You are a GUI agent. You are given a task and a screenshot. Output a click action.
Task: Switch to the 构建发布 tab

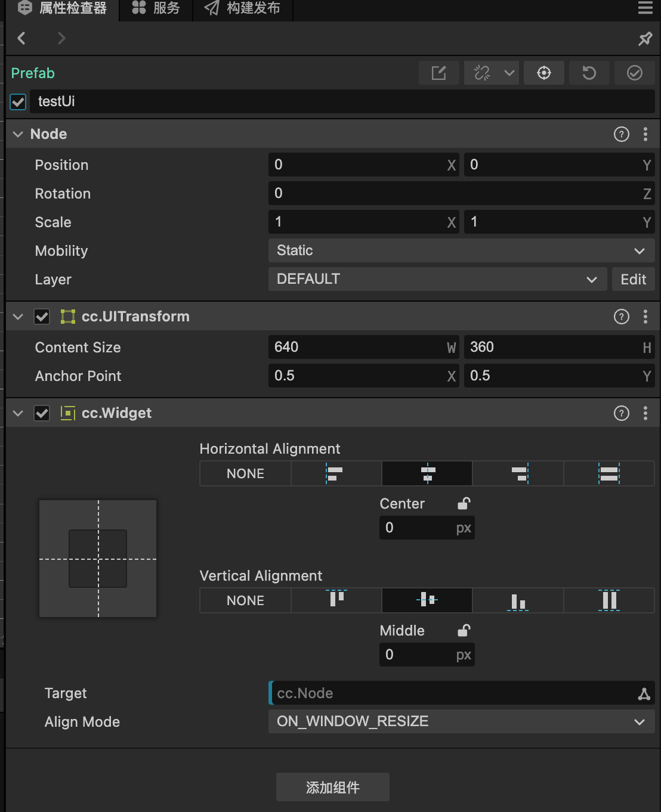pyautogui.click(x=243, y=8)
